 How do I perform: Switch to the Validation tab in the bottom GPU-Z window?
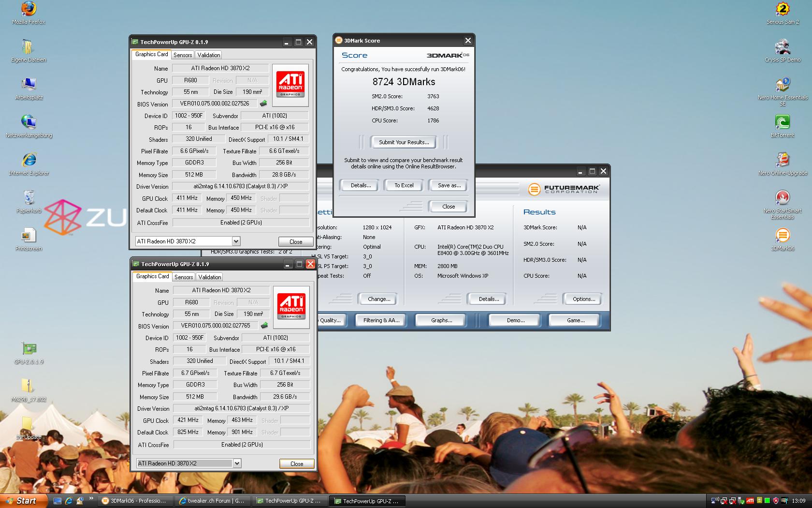[210, 277]
